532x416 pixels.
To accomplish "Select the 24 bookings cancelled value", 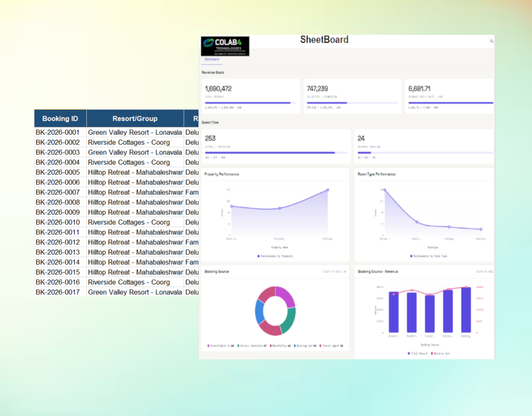I will tap(361, 138).
